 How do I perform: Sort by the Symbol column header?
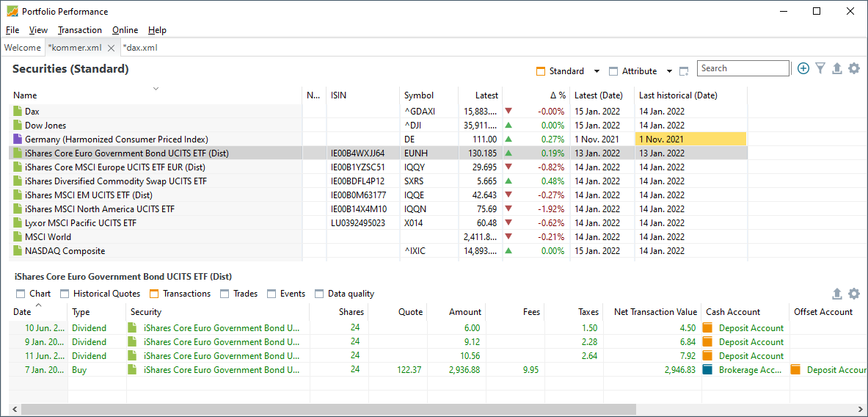pyautogui.click(x=428, y=95)
